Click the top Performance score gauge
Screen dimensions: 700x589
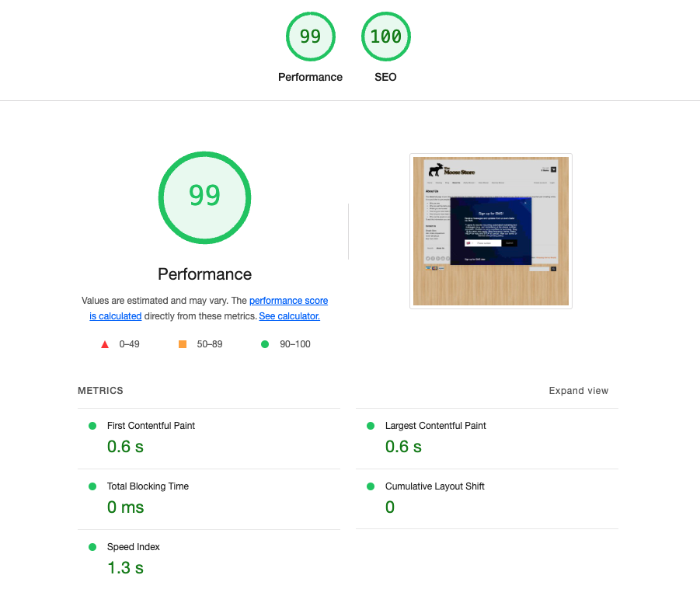coord(310,37)
